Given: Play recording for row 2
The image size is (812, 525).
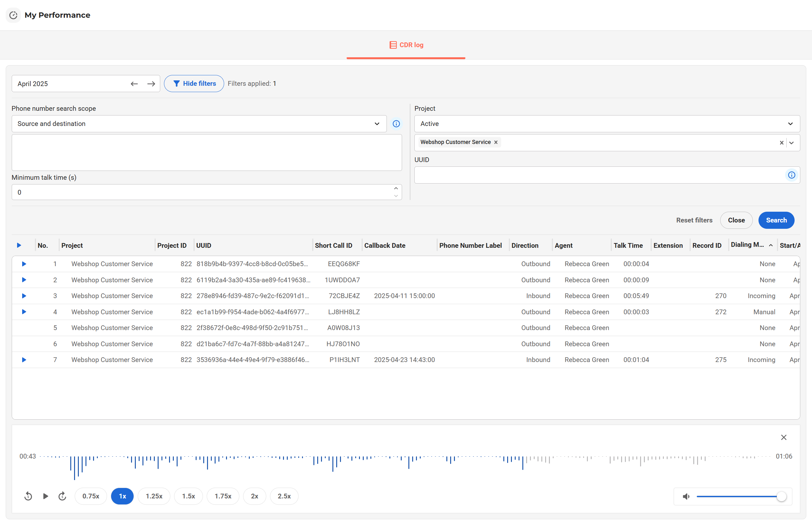Looking at the screenshot, I should (24, 280).
